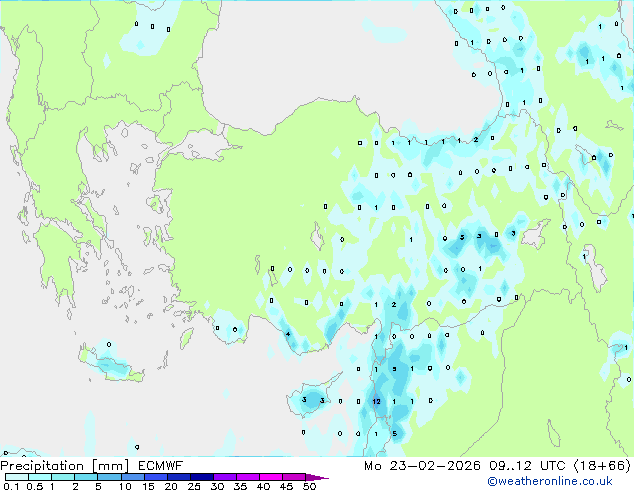This screenshot has width=634, height=490.
Task: Click the legend label '20'
Action: [171, 486]
